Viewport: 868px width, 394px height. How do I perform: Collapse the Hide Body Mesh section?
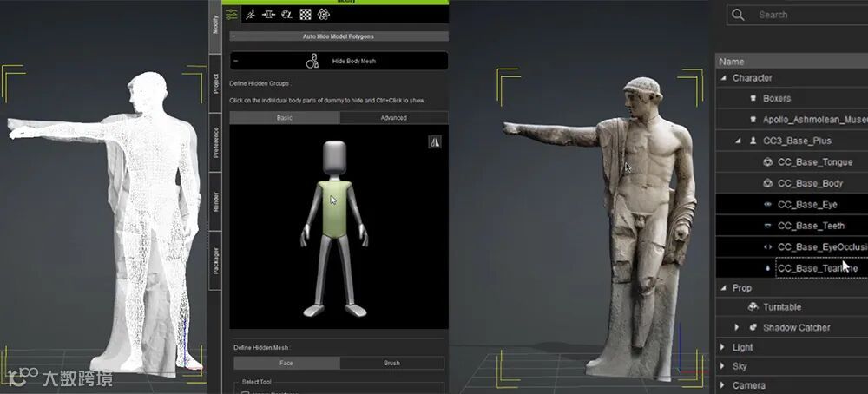tap(236, 61)
